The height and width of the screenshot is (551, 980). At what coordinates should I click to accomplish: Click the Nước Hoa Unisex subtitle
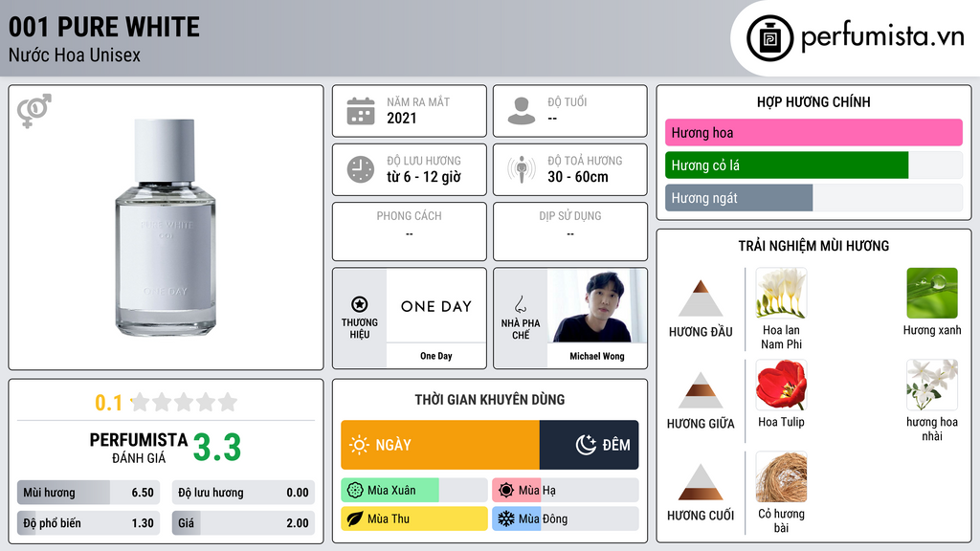click(x=75, y=55)
